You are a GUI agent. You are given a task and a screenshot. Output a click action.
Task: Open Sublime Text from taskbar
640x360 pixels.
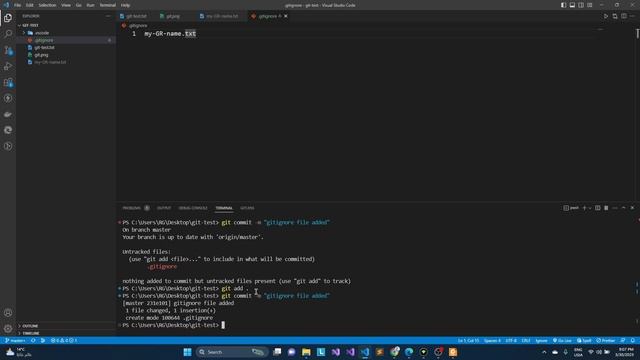coord(380,352)
